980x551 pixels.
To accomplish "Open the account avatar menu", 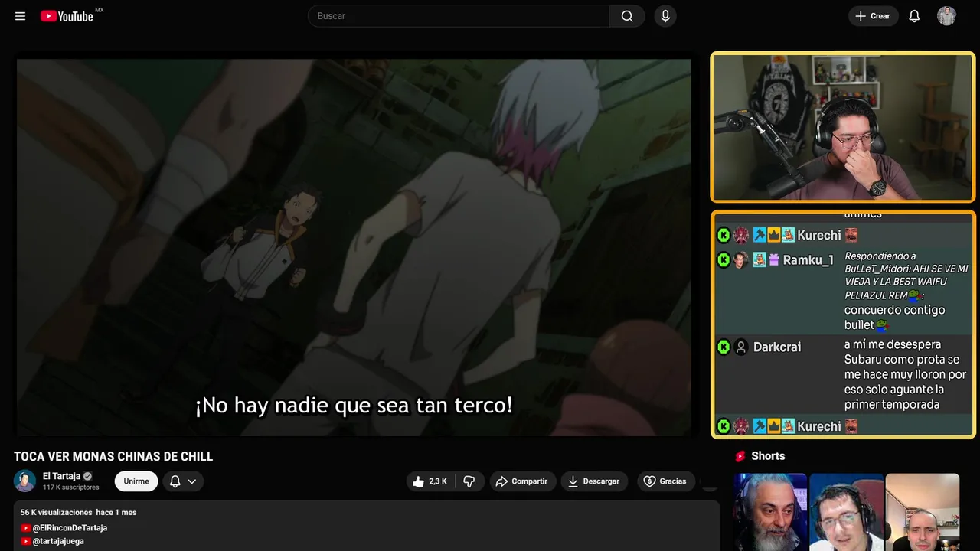I will (946, 16).
